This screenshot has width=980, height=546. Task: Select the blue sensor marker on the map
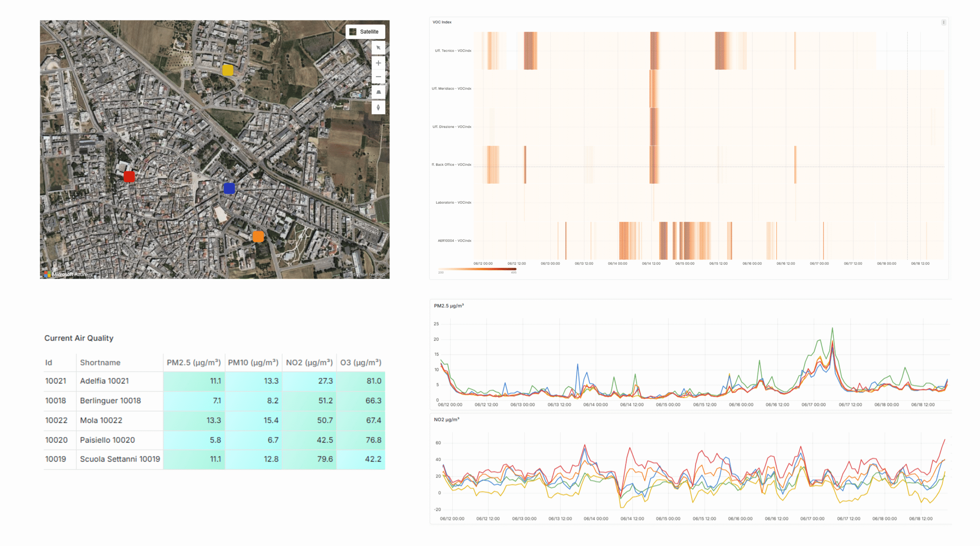pos(229,188)
